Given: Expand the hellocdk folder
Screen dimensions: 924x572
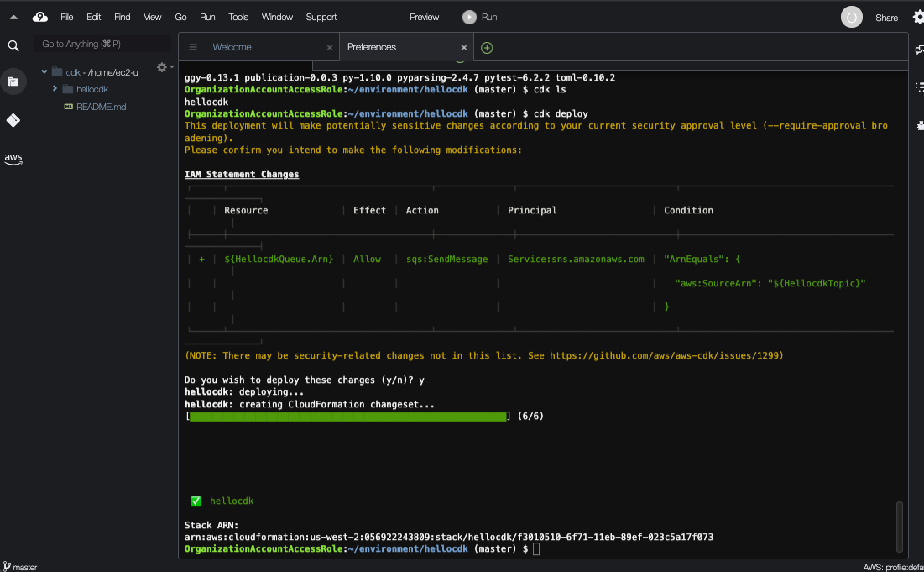Looking at the screenshot, I should click(55, 88).
